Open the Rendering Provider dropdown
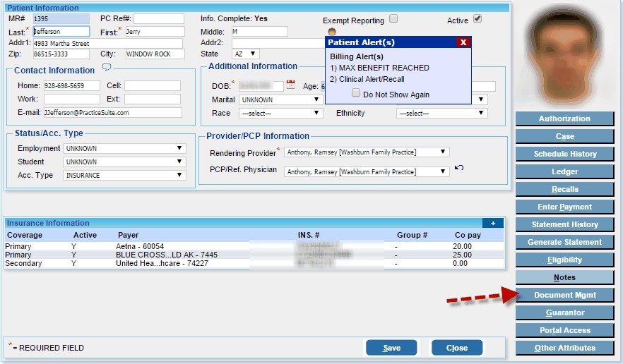Viewport: 623px width, 364px height. (366, 152)
